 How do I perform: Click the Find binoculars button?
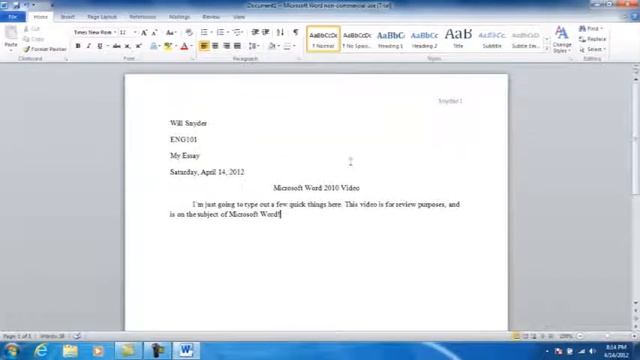(x=591, y=29)
